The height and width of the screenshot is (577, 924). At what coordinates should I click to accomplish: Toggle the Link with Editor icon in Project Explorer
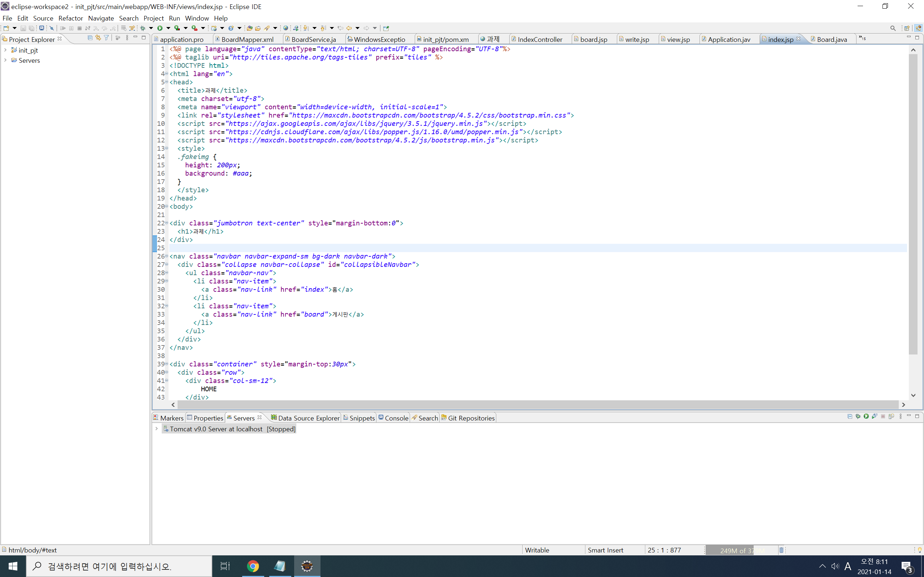[x=98, y=38]
